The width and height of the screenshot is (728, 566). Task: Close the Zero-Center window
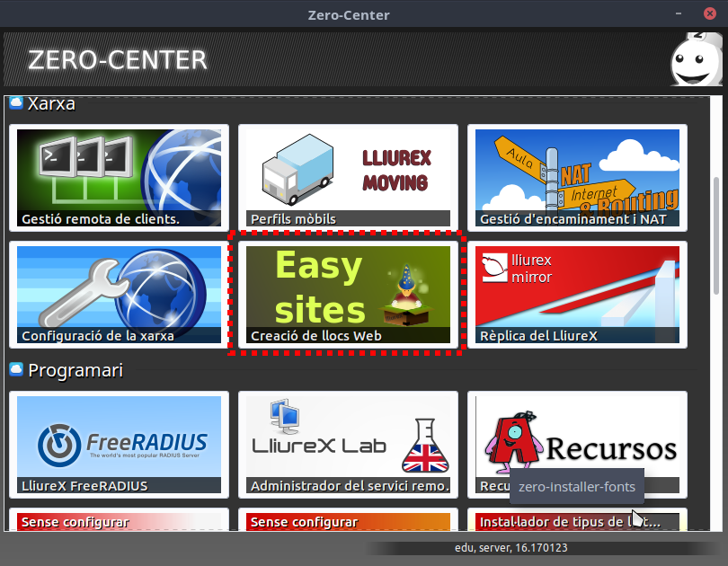[710, 14]
